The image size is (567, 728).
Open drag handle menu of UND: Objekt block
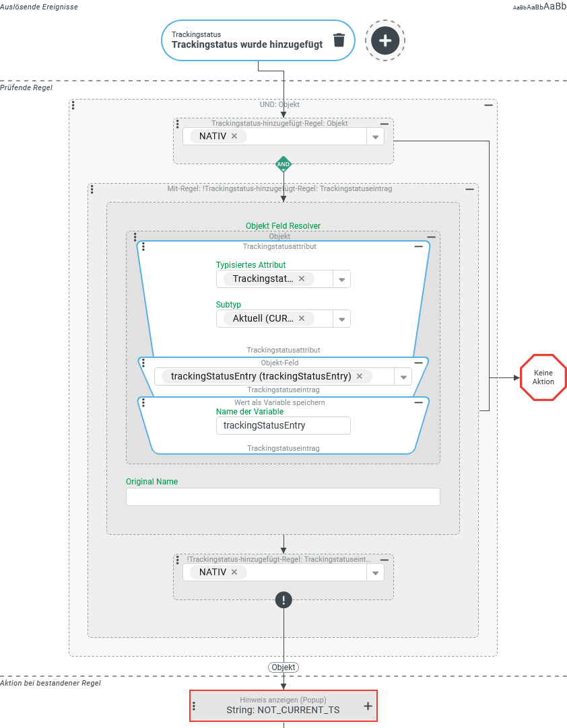pos(73,105)
